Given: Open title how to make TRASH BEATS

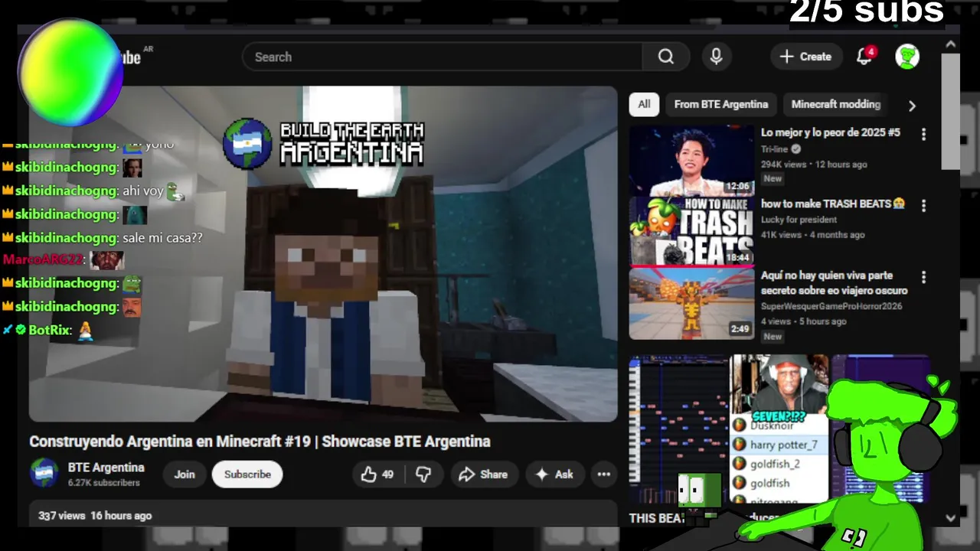Looking at the screenshot, I should [x=832, y=204].
